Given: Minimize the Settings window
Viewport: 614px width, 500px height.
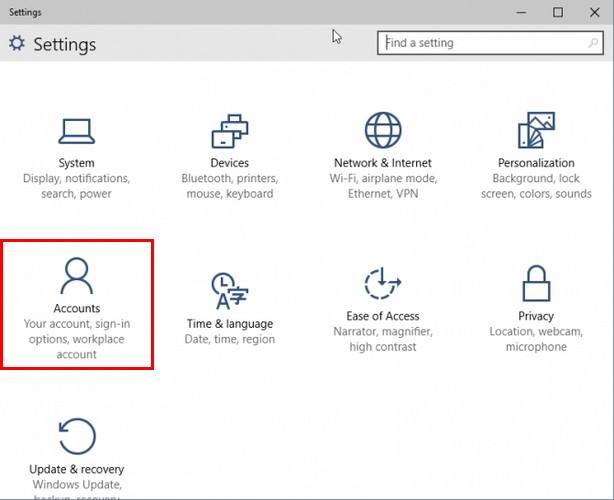Looking at the screenshot, I should 521,13.
